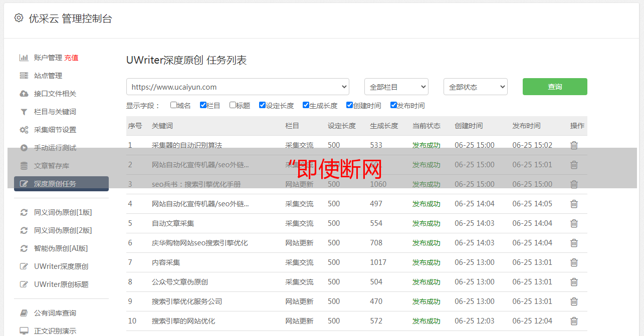Click the bar chart icon for 账户管理

pyautogui.click(x=24, y=58)
